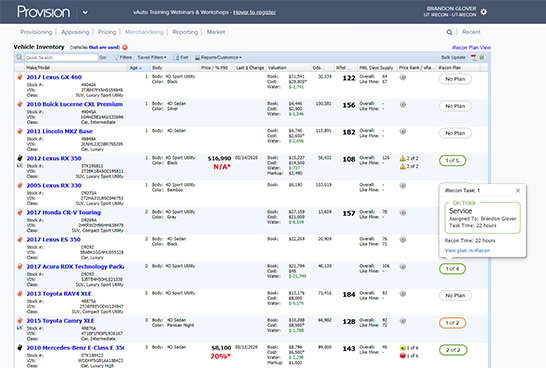Click price rank circle icon for Buick Lucerne
Image resolution: width=546 pixels, height=368 pixels.
point(403,104)
